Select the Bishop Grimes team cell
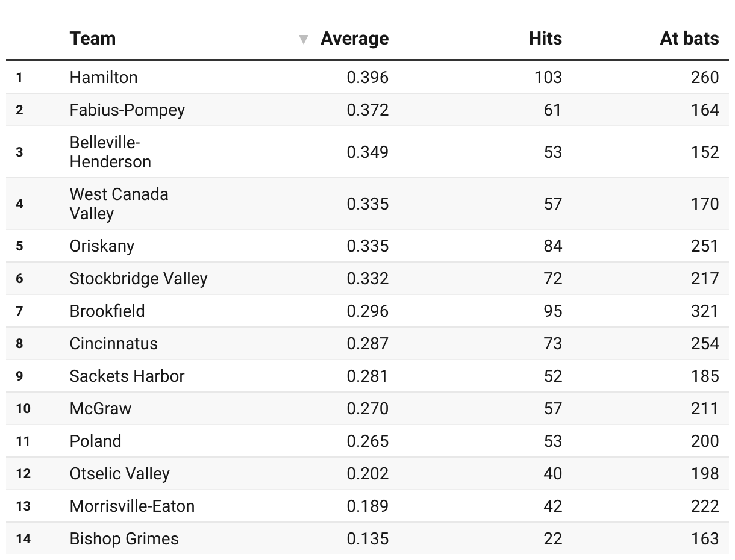The height and width of the screenshot is (560, 735). pyautogui.click(x=124, y=538)
